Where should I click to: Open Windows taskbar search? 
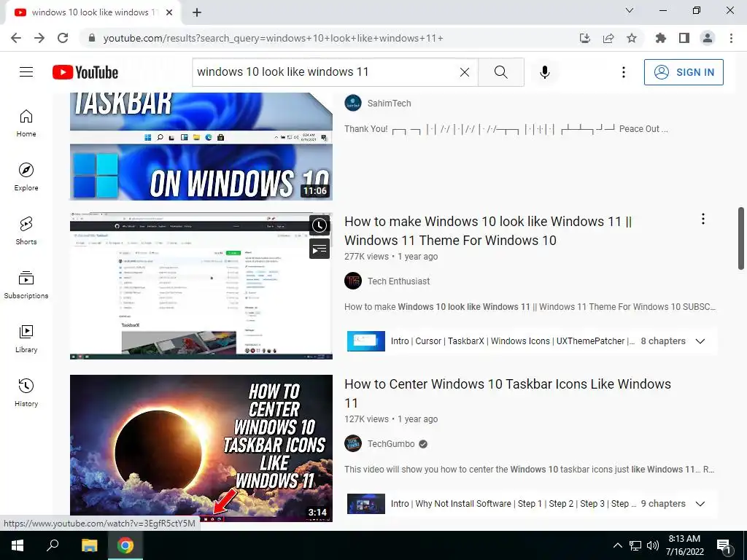(53, 545)
